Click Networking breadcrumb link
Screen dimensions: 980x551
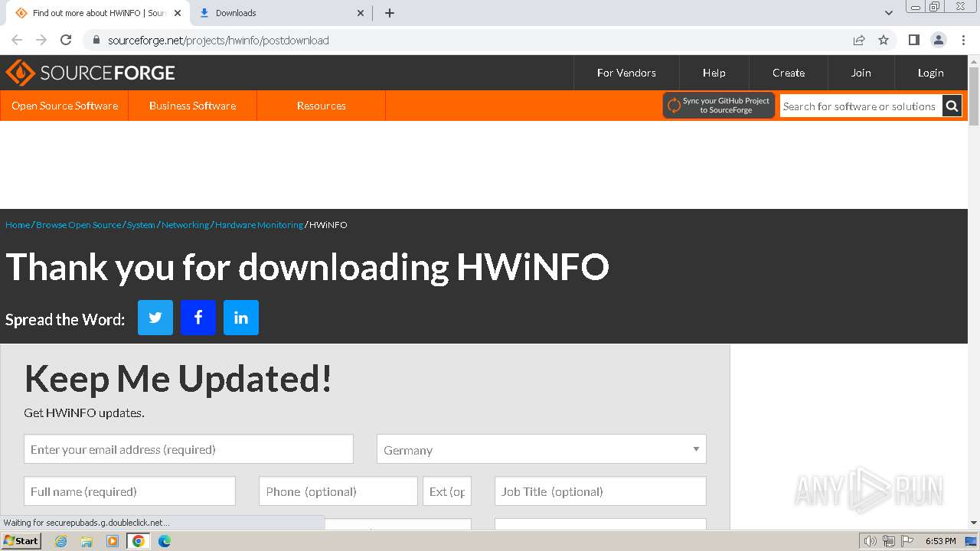(x=185, y=225)
